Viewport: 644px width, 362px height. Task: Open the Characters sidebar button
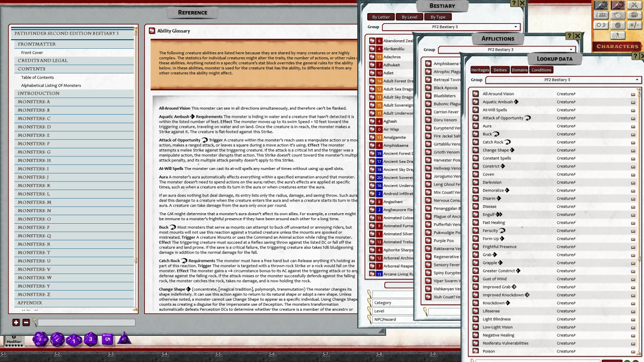tap(617, 46)
